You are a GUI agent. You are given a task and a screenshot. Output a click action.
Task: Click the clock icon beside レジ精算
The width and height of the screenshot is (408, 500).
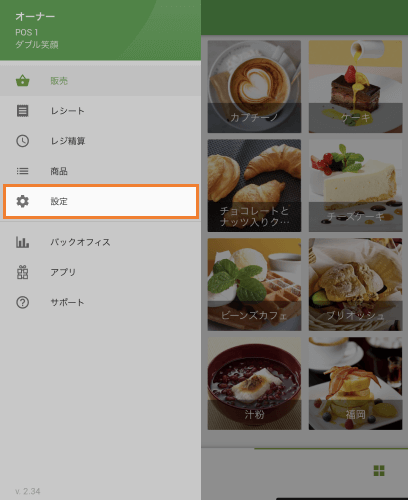23,141
